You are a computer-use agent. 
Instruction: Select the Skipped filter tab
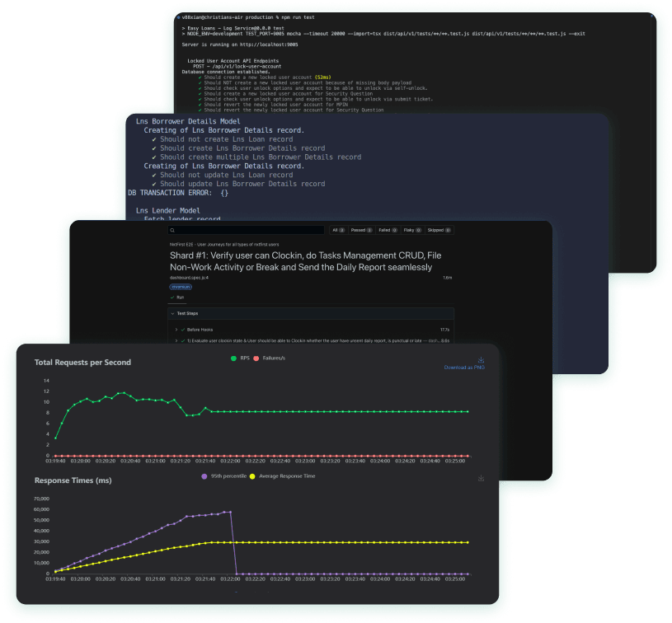439,230
